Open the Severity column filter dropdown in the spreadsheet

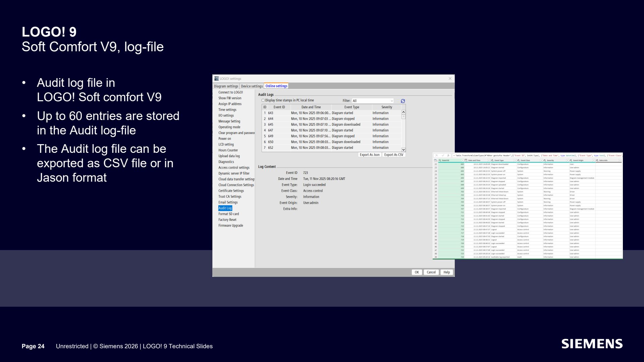(568, 160)
